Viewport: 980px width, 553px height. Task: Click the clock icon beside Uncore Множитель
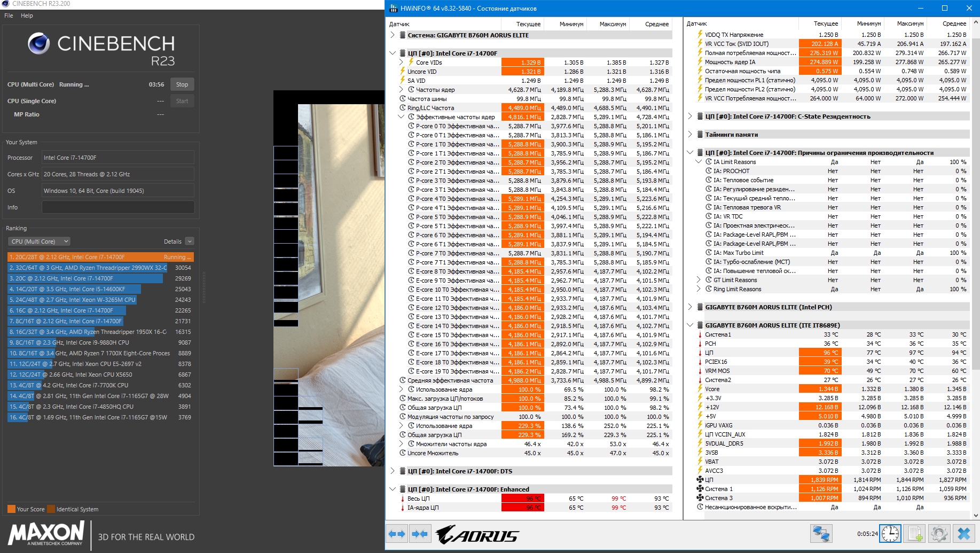click(x=403, y=453)
